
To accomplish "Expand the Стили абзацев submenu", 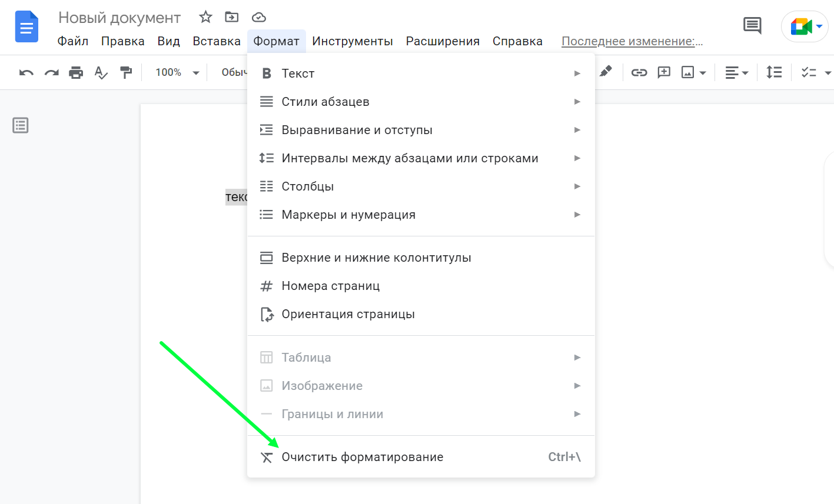I will coord(421,102).
